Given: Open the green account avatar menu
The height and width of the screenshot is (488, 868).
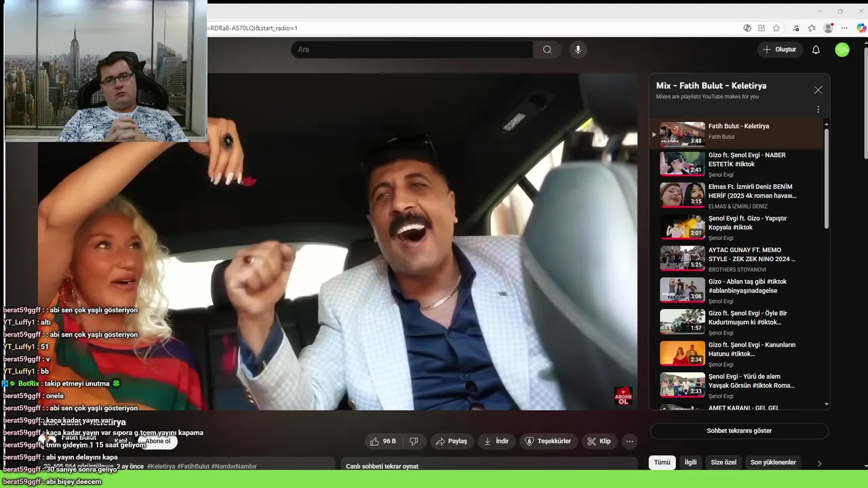Looking at the screenshot, I should tap(842, 49).
